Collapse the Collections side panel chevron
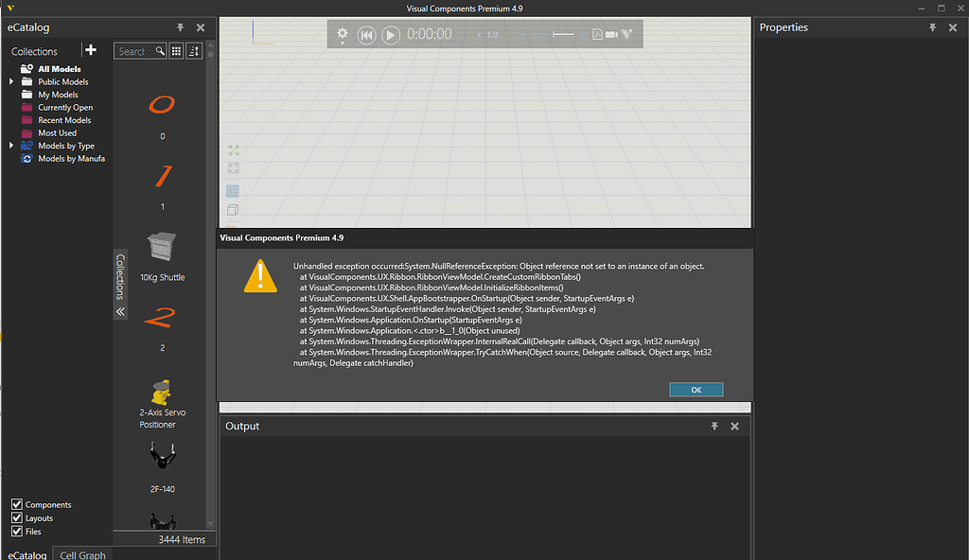The height and width of the screenshot is (560, 969). click(x=120, y=311)
